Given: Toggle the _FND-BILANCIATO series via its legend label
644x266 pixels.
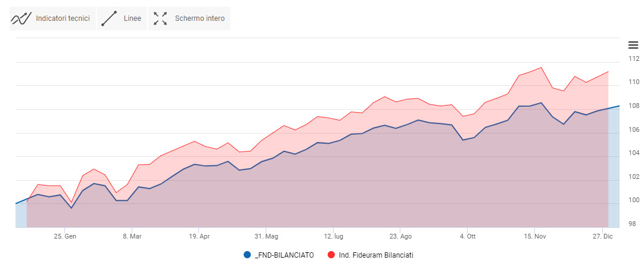Looking at the screenshot, I should [284, 255].
